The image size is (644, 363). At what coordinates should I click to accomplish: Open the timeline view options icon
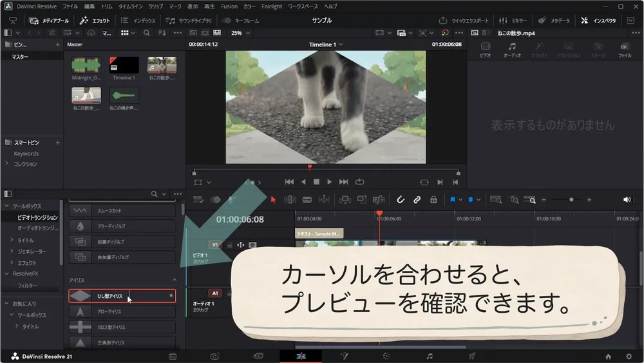point(198,200)
